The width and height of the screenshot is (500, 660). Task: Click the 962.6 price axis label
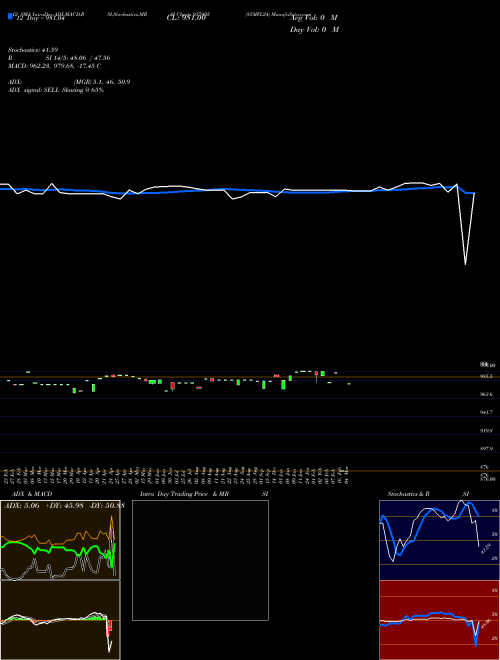pos(486,394)
